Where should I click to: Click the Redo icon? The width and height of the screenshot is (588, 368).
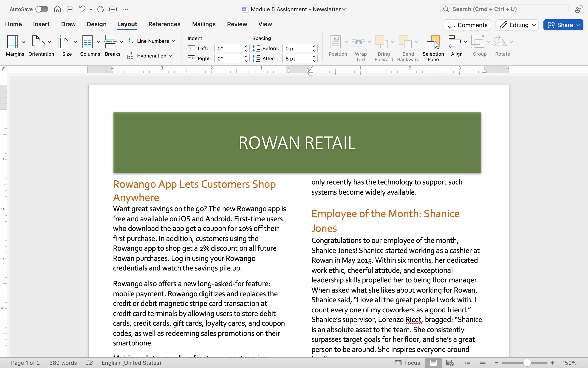point(101,9)
